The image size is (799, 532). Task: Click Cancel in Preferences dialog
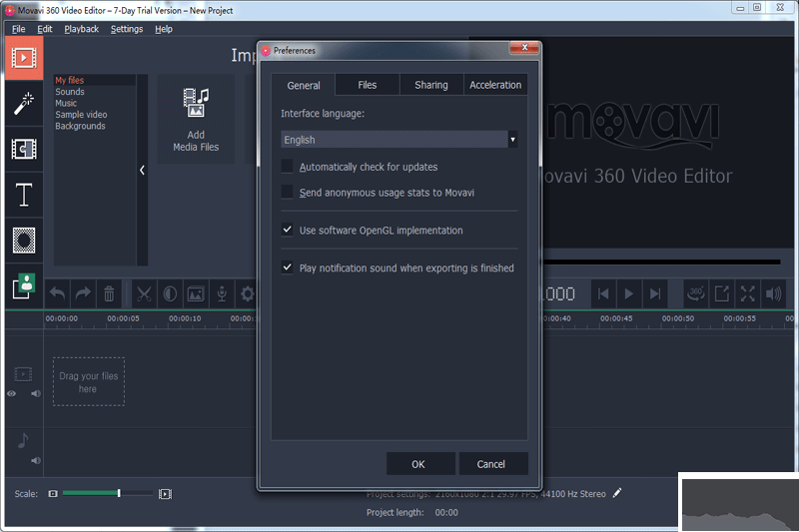[x=493, y=464]
